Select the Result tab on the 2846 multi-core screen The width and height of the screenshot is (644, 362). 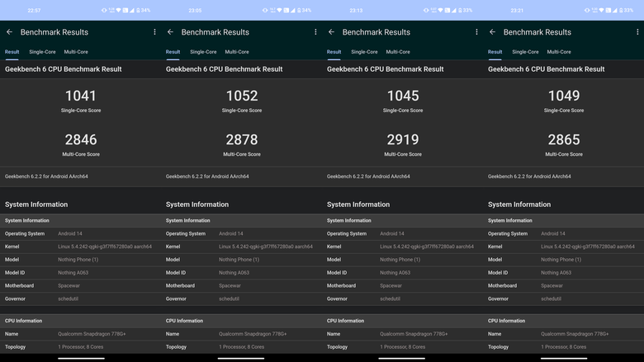click(x=12, y=52)
